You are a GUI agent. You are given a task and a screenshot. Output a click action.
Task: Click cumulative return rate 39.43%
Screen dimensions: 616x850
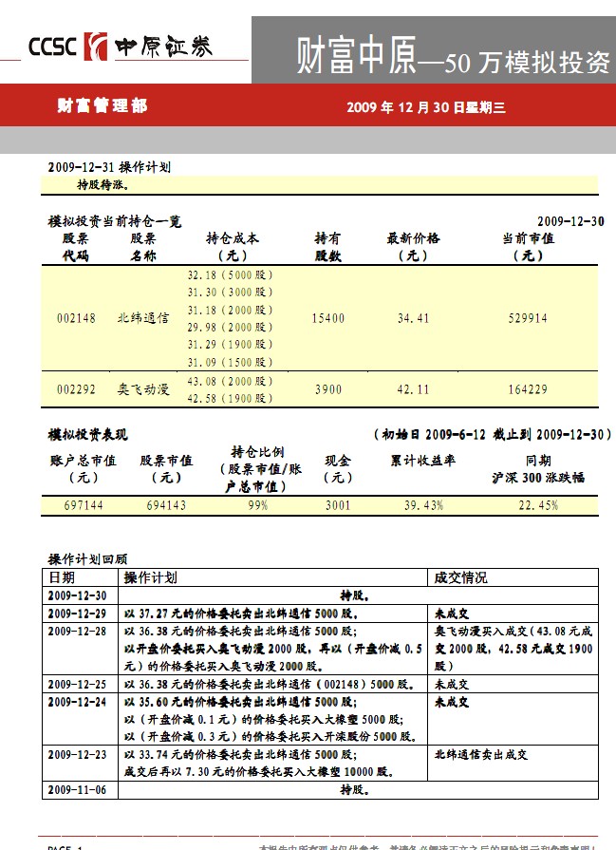(422, 505)
